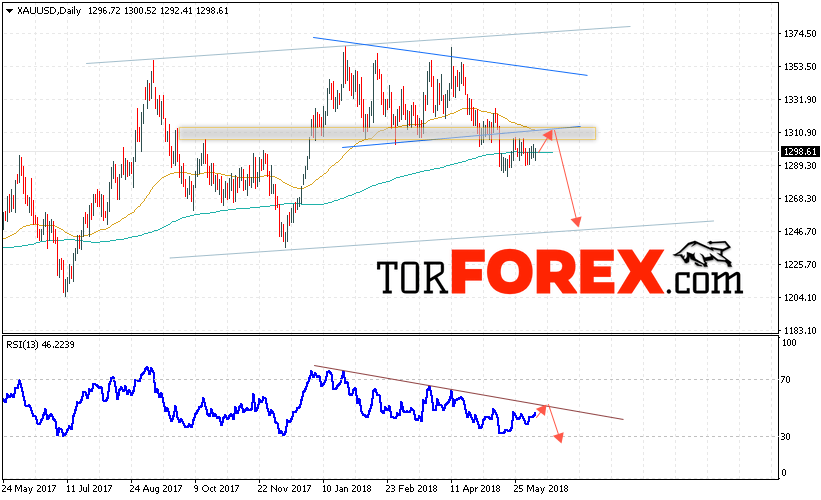This screenshot has height=500, width=821.
Task: Click the RSI scale value 70
Action: click(786, 380)
